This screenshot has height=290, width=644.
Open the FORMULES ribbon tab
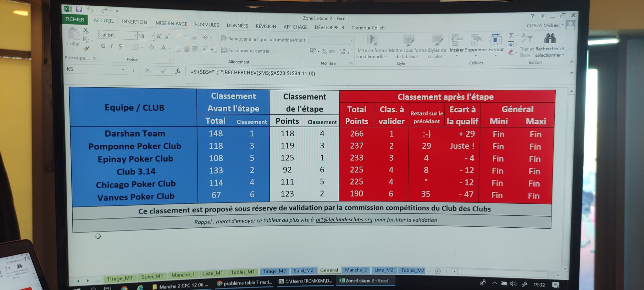point(207,25)
